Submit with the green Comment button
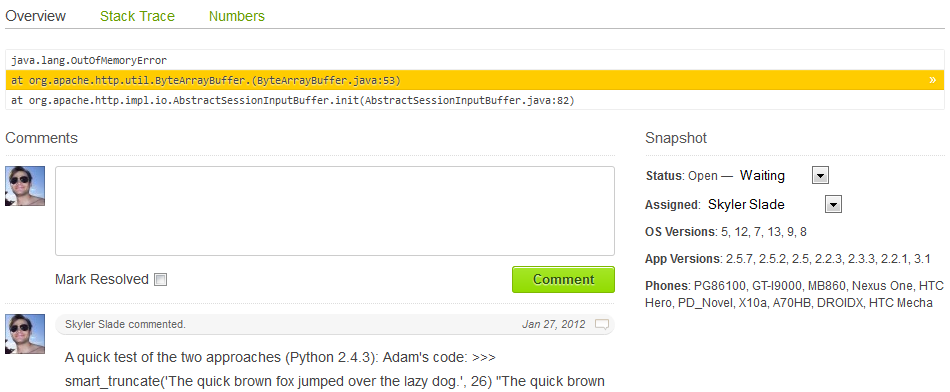The image size is (950, 392). [563, 279]
